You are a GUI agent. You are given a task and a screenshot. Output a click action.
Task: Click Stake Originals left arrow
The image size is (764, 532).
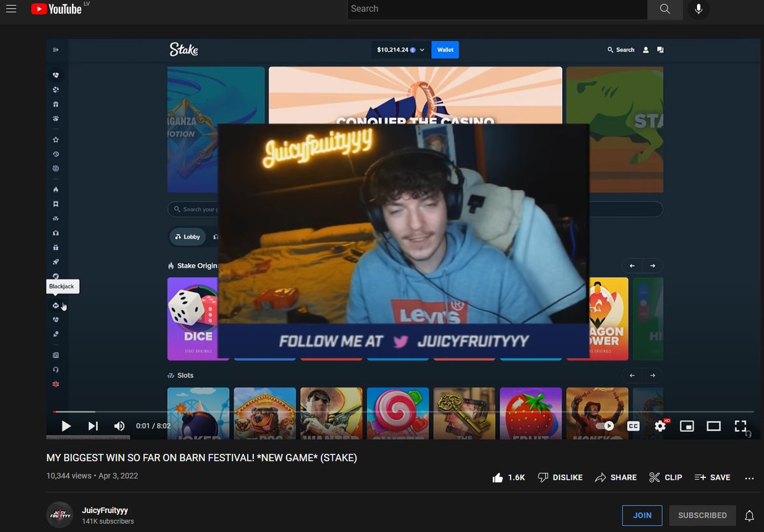632,265
